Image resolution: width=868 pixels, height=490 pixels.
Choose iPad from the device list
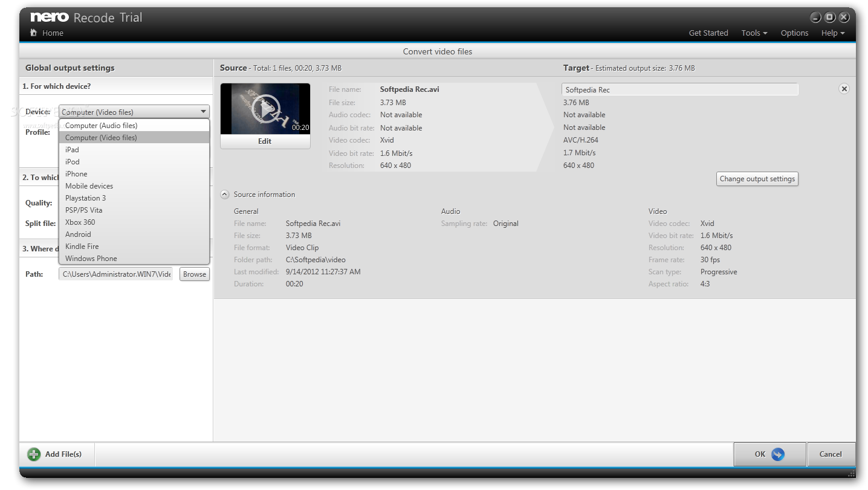click(134, 150)
